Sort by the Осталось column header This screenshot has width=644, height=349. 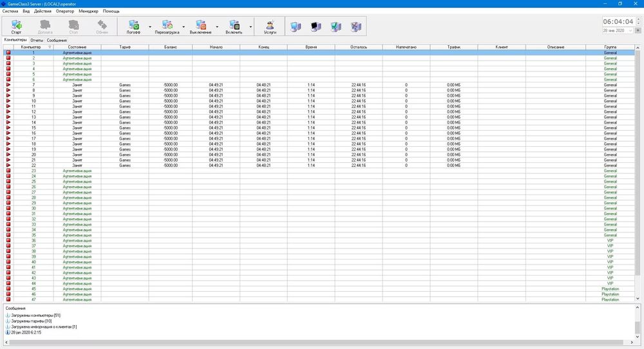359,47
